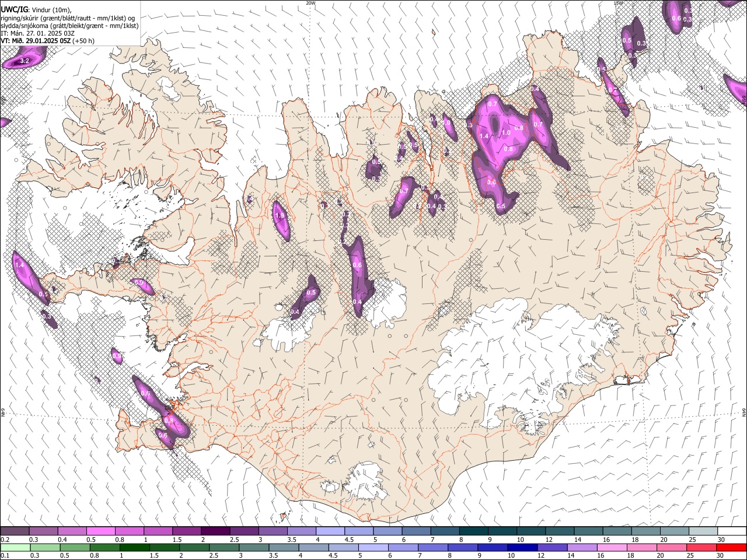Image resolution: width=747 pixels, height=560 pixels.
Task: Click the 'IT: Mán. 27. 01. 2025 03Z' line
Action: tap(37, 33)
